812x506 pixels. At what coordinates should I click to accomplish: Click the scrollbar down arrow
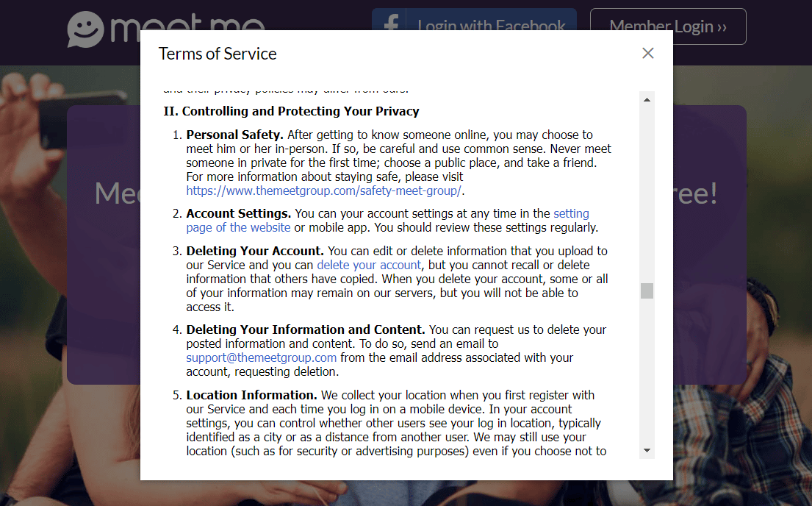(x=647, y=451)
